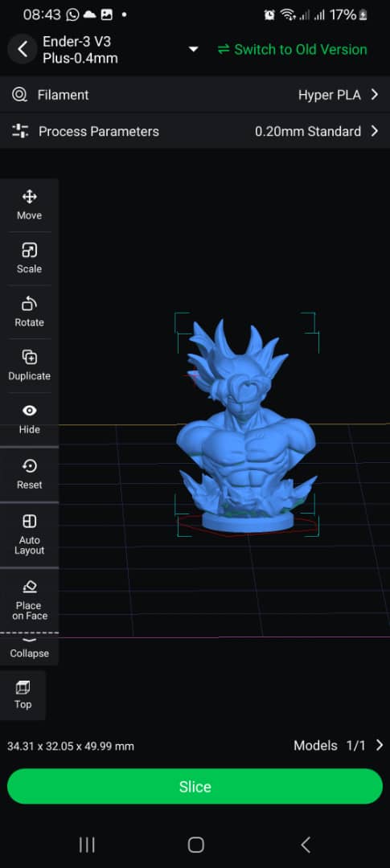Duplicate the selected model
The width and height of the screenshot is (390, 868).
pos(30,366)
